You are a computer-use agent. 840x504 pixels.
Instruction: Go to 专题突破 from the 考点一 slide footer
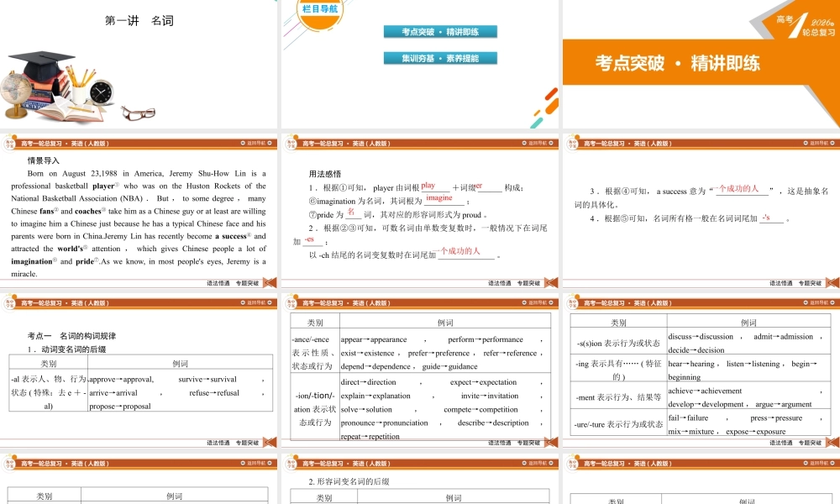[248, 443]
